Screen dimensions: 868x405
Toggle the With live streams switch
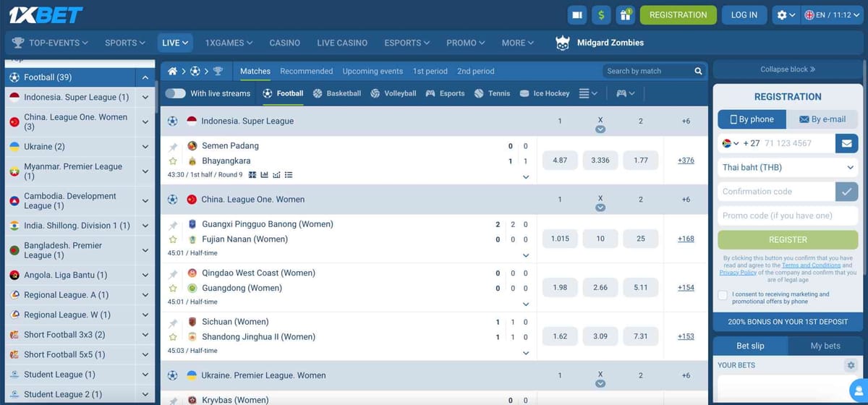point(175,93)
